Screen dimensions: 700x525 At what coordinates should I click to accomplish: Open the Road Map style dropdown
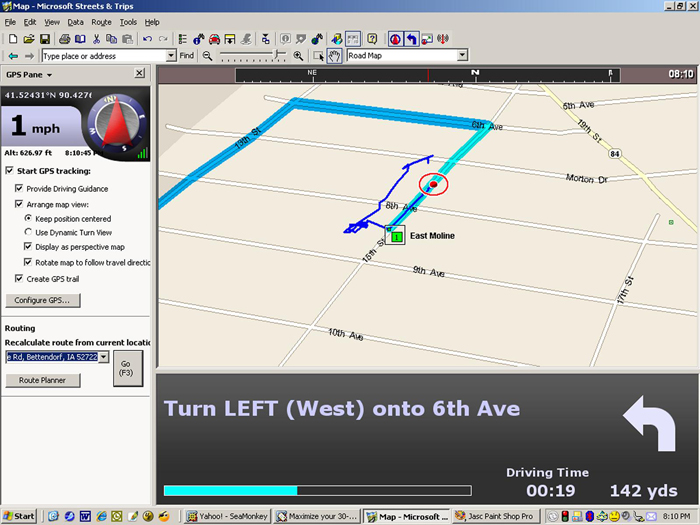click(461, 56)
